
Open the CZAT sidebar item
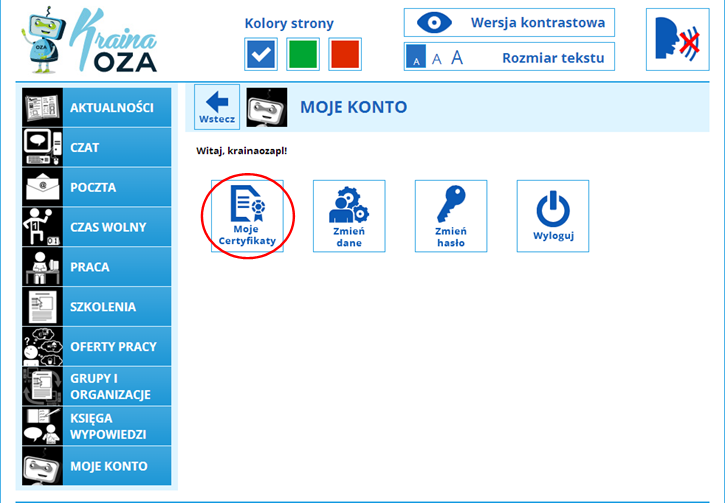(x=97, y=147)
